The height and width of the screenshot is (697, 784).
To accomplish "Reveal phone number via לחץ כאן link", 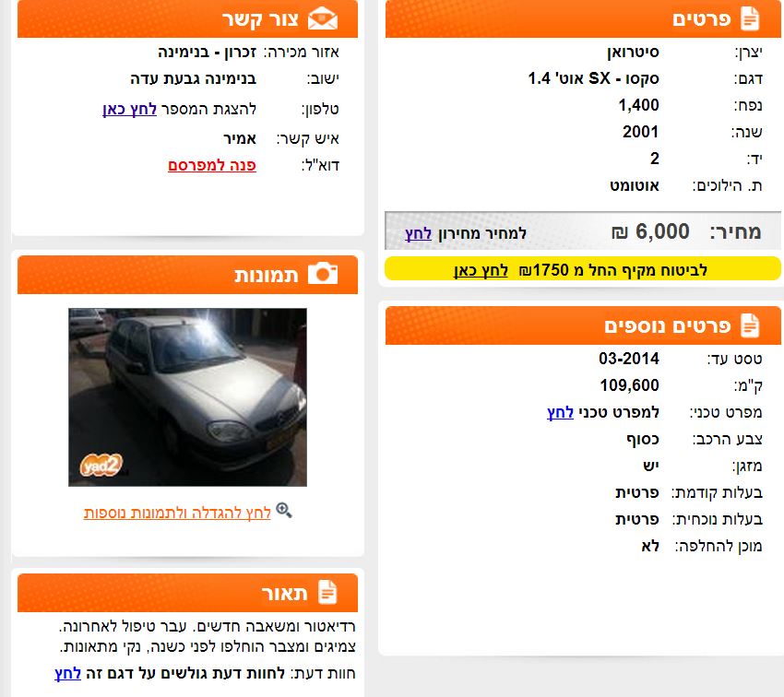I will 129,109.
